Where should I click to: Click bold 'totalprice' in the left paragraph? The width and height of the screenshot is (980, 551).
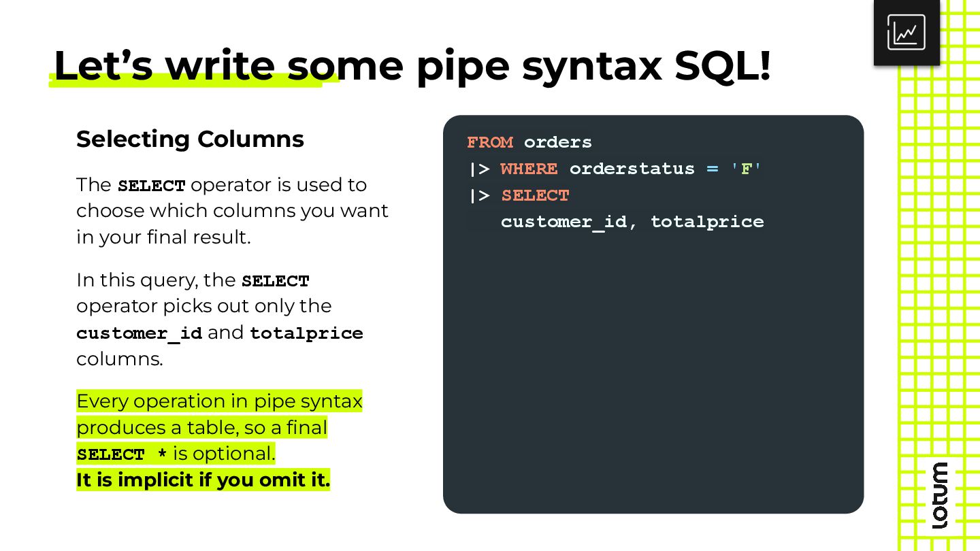tap(306, 333)
